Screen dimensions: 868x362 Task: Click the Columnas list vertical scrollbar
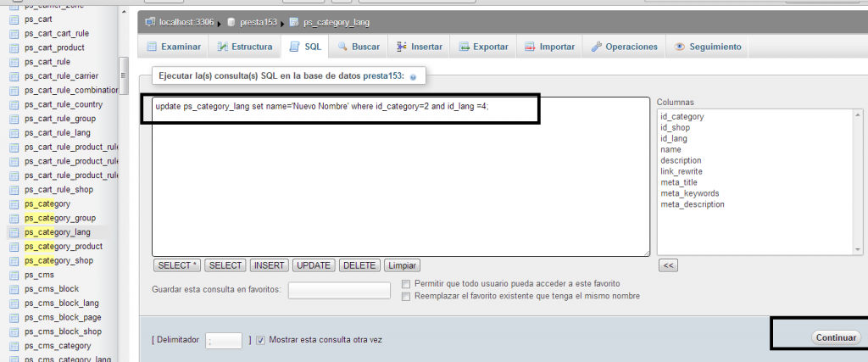point(859,182)
